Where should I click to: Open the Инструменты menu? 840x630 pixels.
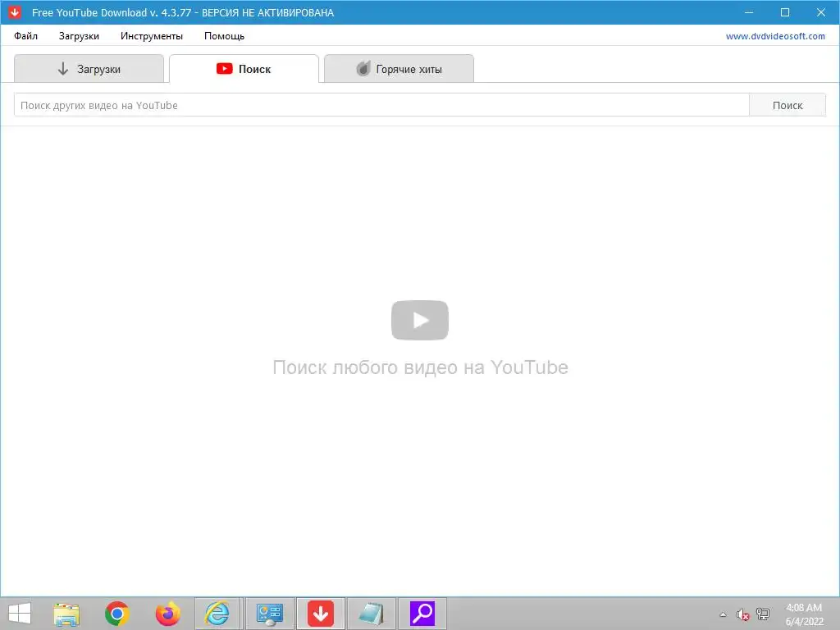(x=152, y=36)
